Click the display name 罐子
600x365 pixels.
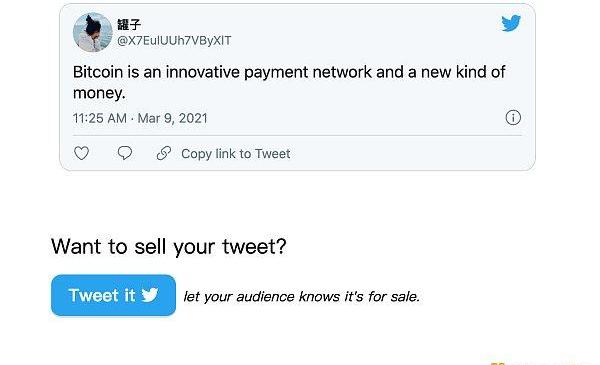129,25
